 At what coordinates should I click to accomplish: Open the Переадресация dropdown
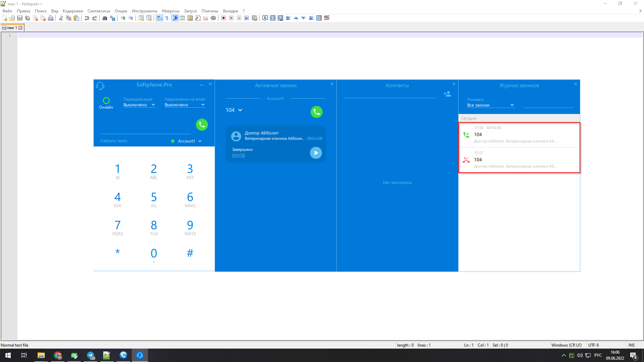pos(139,105)
